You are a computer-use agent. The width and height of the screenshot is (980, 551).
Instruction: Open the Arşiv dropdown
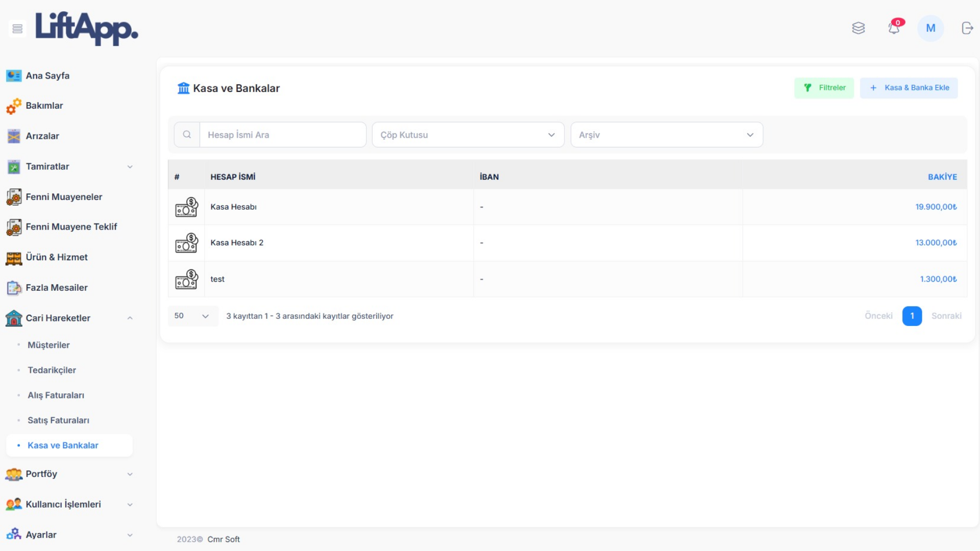(666, 135)
